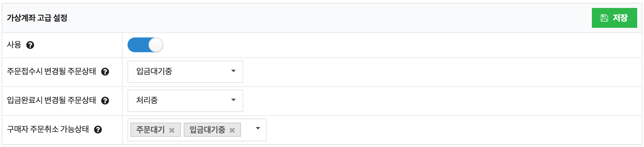Click the floppy disk icon in 저장
This screenshot has height=147, width=644.
pos(604,18)
